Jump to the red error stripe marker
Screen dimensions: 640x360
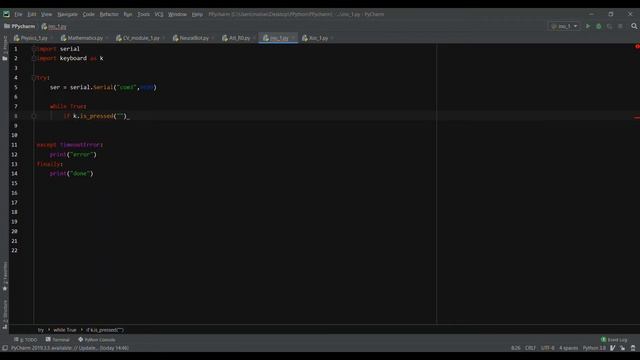click(x=637, y=118)
